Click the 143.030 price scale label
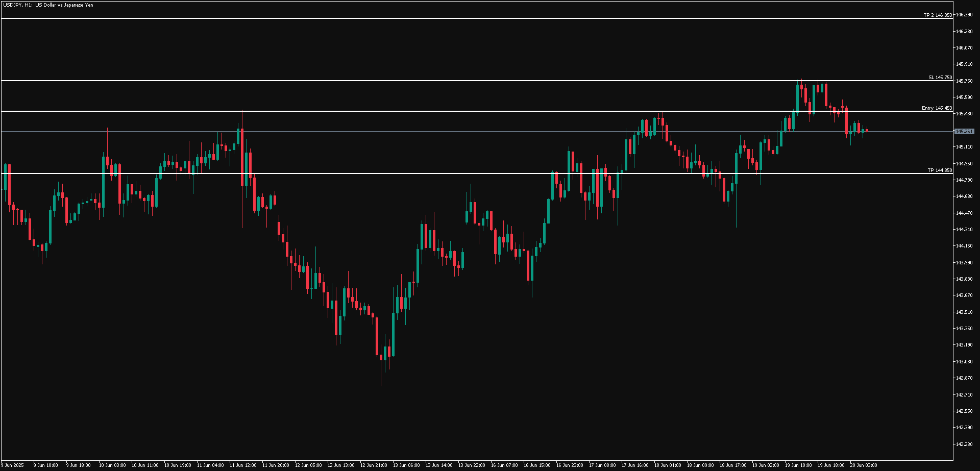This screenshot has height=471, width=980. click(964, 362)
